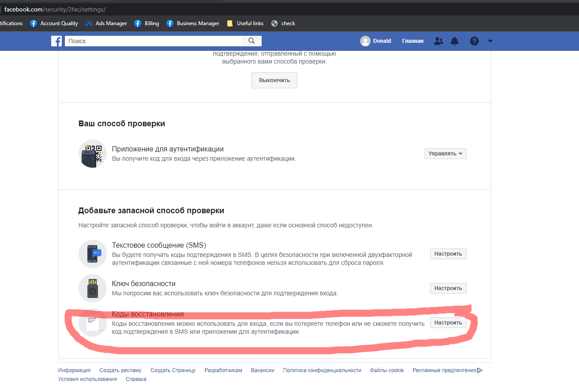Go to Главная in top bar
The image size is (579, 392).
pos(413,41)
